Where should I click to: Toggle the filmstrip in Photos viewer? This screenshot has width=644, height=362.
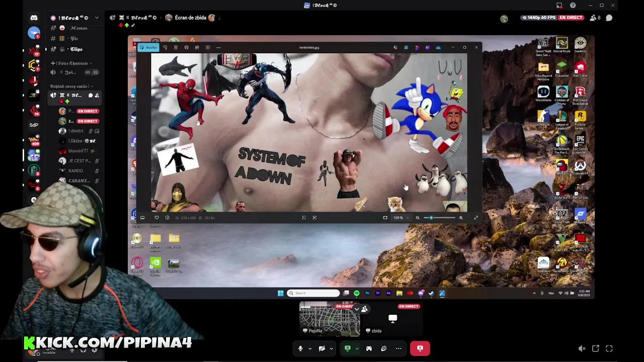tap(142, 218)
